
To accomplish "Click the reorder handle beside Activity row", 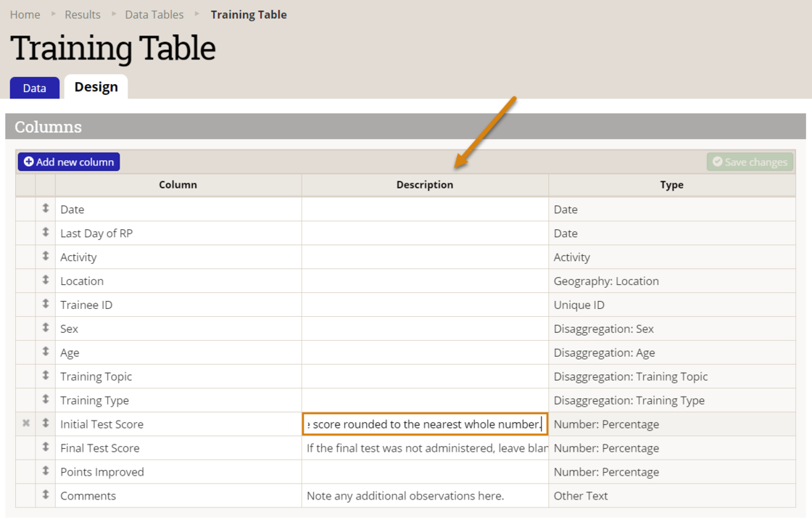I will [45, 257].
